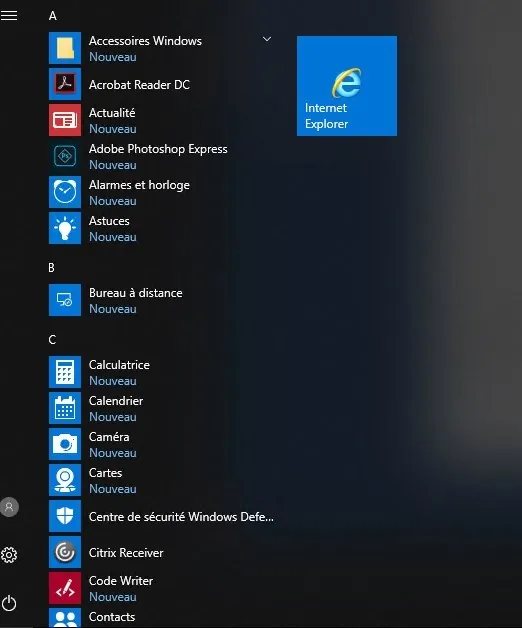The width and height of the screenshot is (522, 628).
Task: Click the Contacts label
Action: point(112,617)
